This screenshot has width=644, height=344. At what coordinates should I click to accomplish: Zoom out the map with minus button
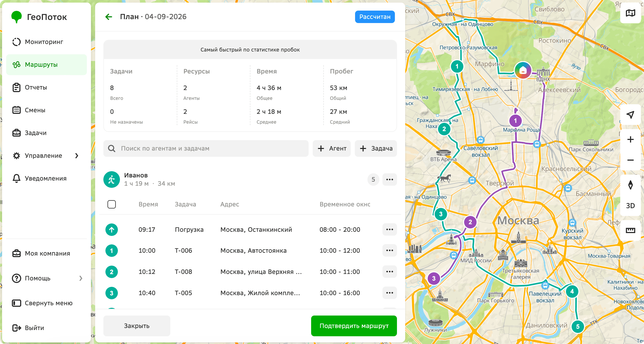[630, 160]
